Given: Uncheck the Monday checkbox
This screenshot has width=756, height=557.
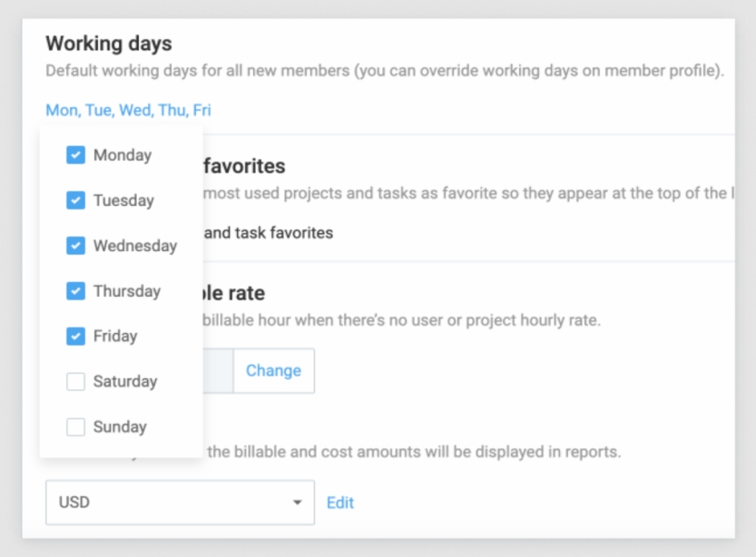Looking at the screenshot, I should 75,155.
